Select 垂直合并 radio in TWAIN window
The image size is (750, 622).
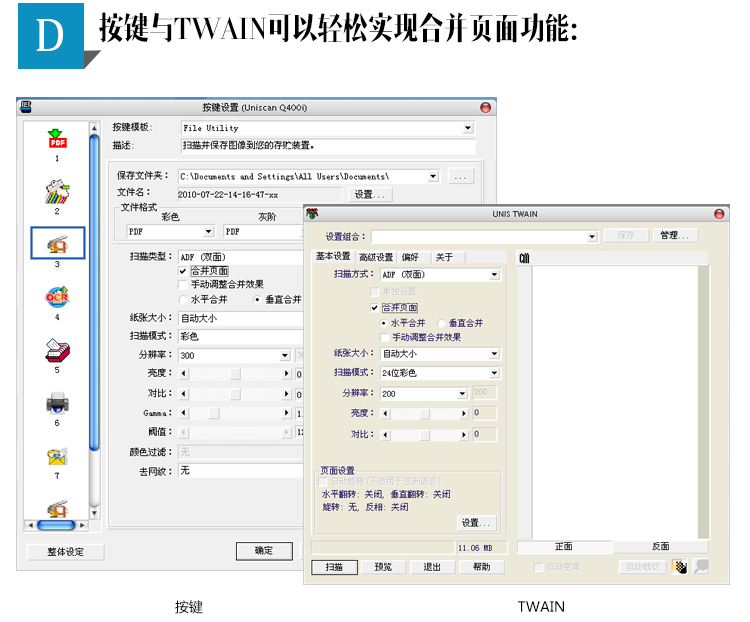pyautogui.click(x=442, y=323)
